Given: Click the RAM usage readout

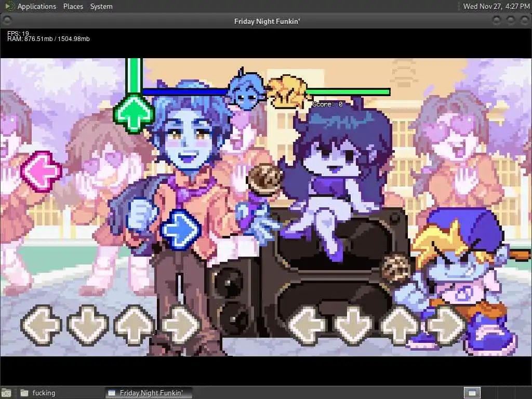Looking at the screenshot, I should [48, 38].
